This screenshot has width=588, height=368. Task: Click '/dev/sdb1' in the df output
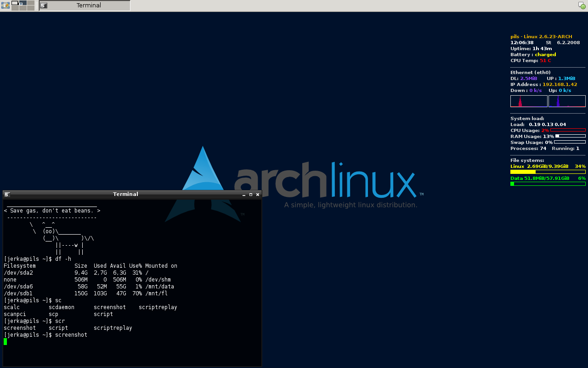(x=18, y=293)
